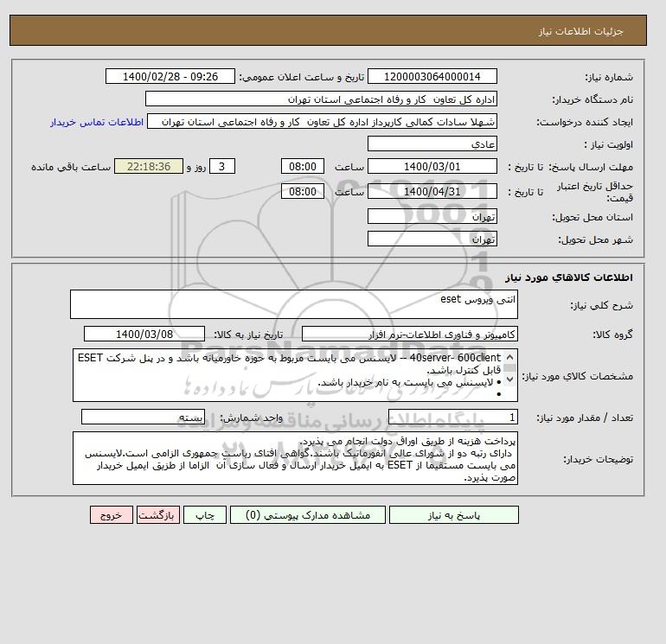666x644 pixels.
Task: Click the section title اطلاعات کالاهای مورد نیاز
Action: click(569, 277)
